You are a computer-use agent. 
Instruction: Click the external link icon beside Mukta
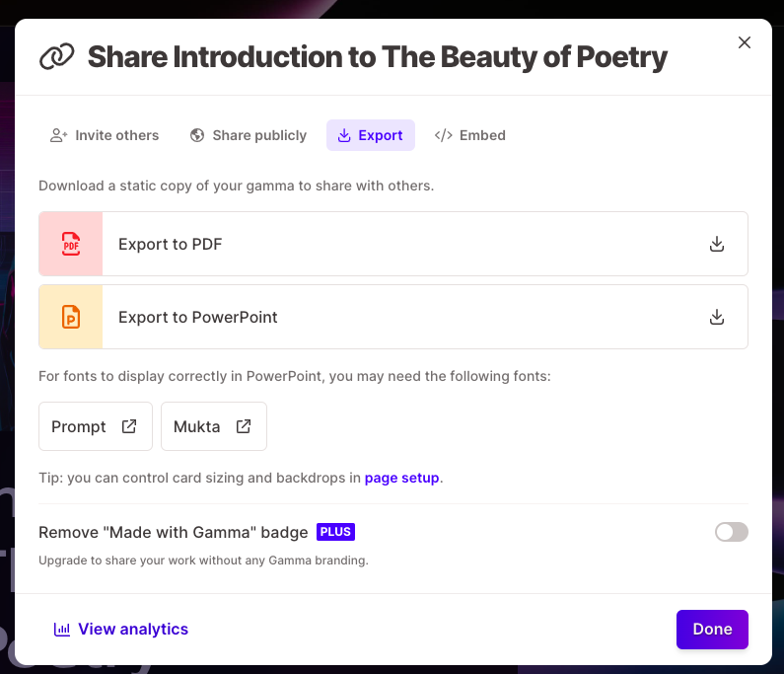pyautogui.click(x=244, y=426)
